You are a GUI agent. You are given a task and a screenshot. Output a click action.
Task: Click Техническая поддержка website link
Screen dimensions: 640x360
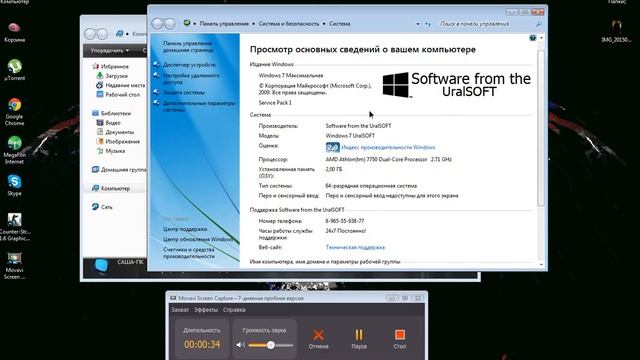[x=355, y=247]
